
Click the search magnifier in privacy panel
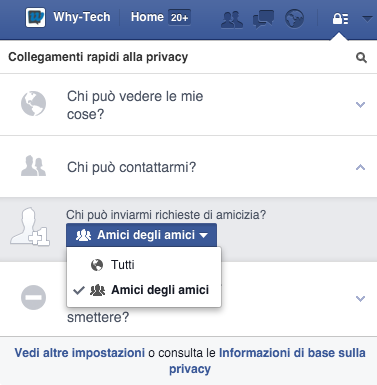click(x=361, y=58)
